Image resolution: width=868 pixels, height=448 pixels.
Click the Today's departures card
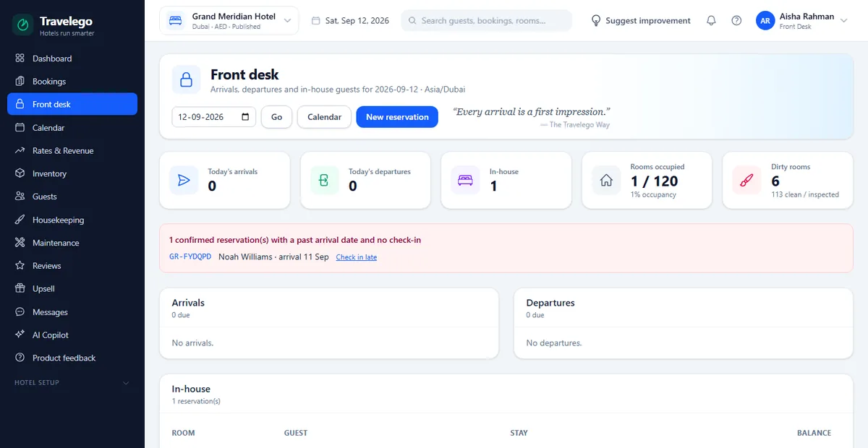pos(365,181)
